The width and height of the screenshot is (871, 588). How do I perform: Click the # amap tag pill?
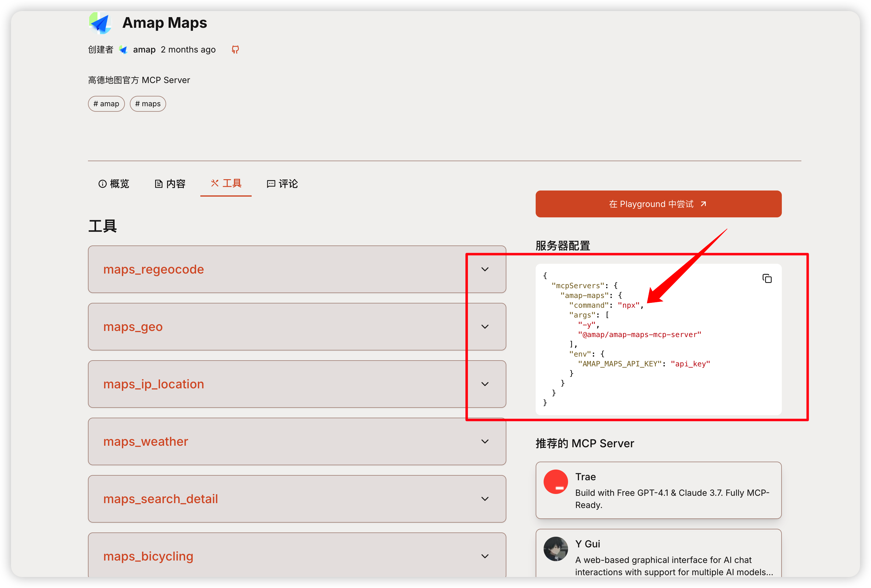pyautogui.click(x=106, y=104)
